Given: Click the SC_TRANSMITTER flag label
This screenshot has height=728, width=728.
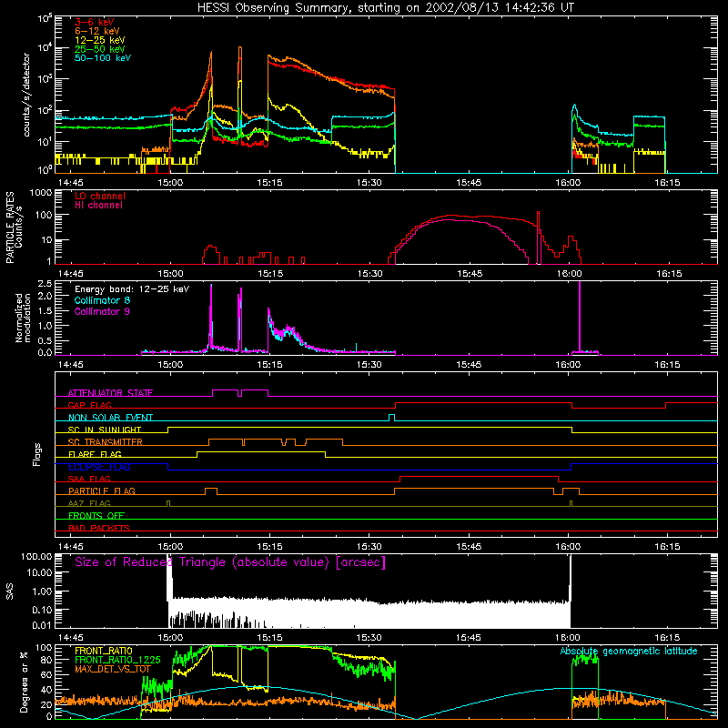Looking at the screenshot, I should pos(106,442).
